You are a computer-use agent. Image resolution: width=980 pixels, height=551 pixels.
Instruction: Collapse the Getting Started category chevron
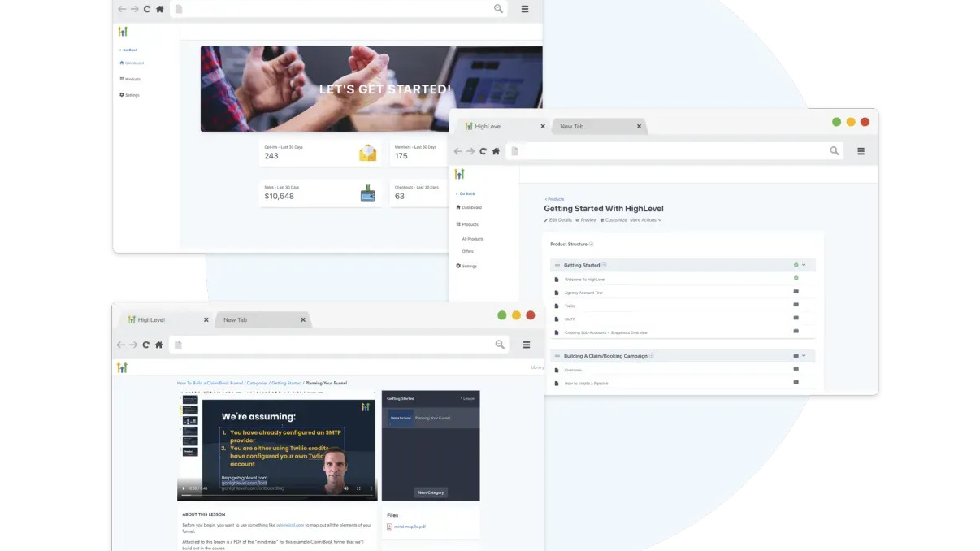point(804,265)
